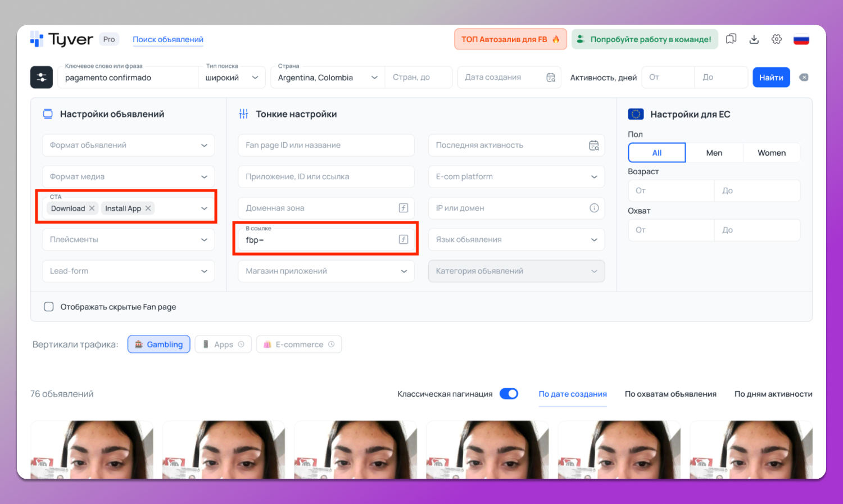Open the E-com platform dropdown
The width and height of the screenshot is (843, 504).
pos(594,176)
